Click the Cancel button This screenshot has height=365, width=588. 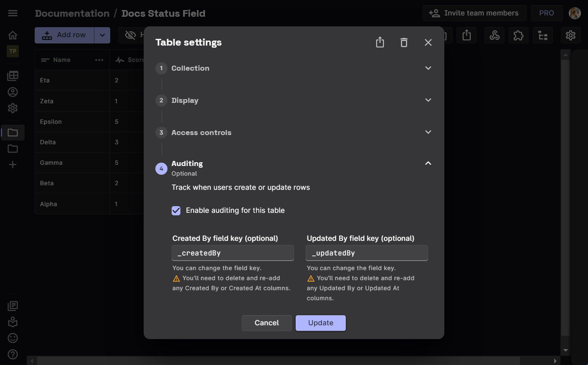[266, 323]
